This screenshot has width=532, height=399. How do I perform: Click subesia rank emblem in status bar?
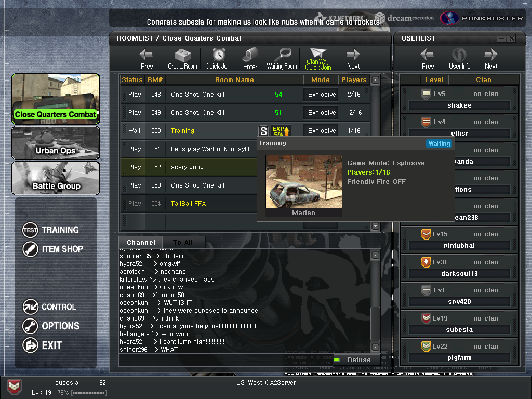pos(14,387)
